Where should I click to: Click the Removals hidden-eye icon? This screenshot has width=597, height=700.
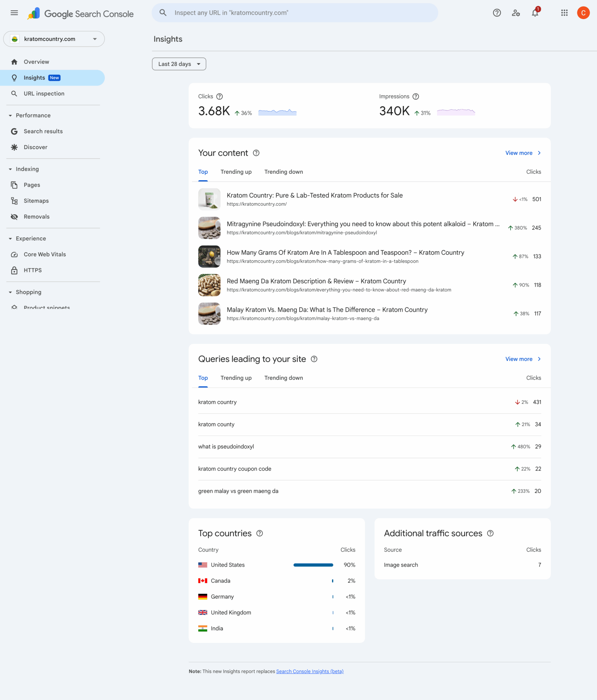(x=14, y=217)
